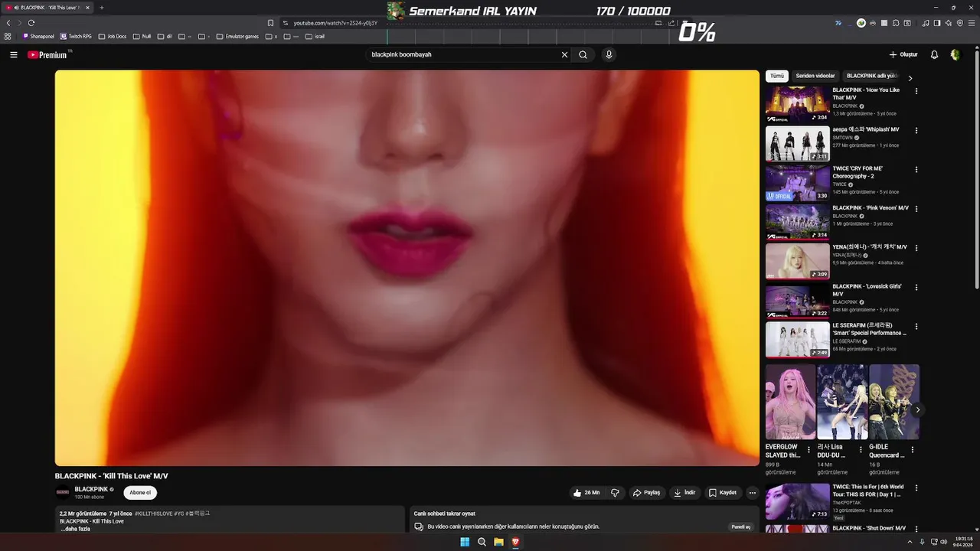Open the EVERGLOW SLAYED Shorts thumbnail
This screenshot has width=980, height=551.
coord(790,402)
